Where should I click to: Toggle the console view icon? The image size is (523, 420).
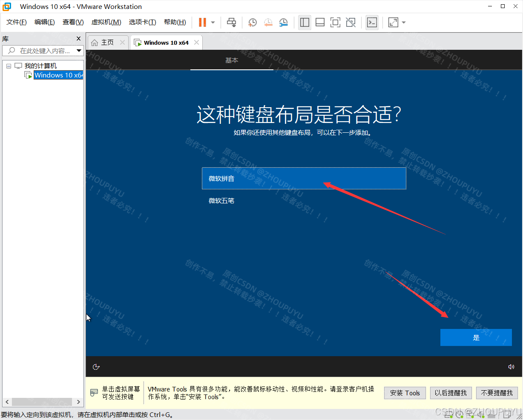372,22
